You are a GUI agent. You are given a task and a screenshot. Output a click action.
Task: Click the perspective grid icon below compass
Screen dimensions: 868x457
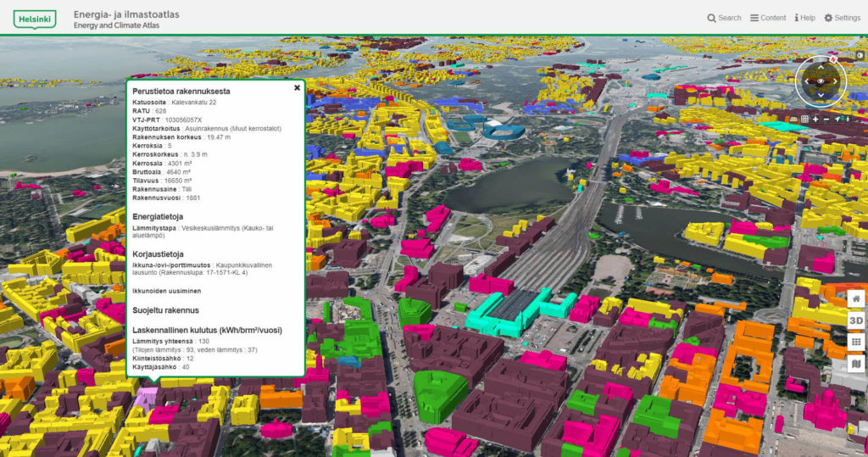(793, 119)
